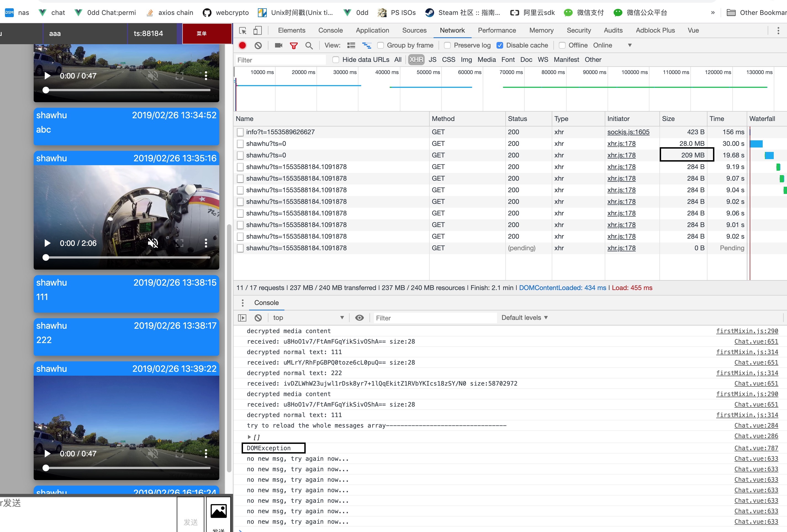
Task: Switch to the Performance tab
Action: click(x=497, y=30)
